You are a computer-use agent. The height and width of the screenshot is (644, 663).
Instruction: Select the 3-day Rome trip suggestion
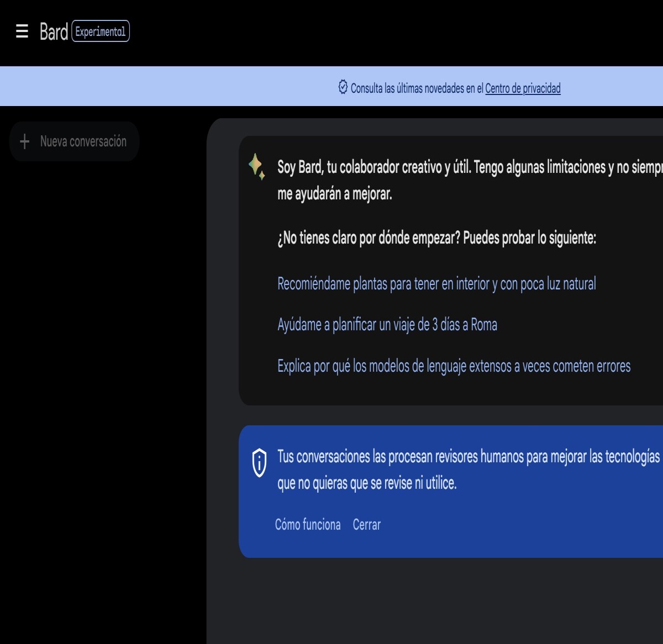(x=387, y=325)
